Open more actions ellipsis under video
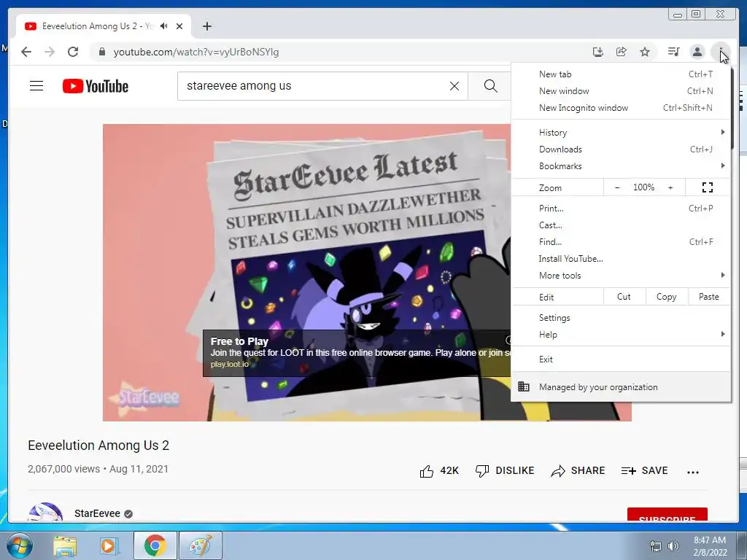Image resolution: width=747 pixels, height=560 pixels. (693, 472)
